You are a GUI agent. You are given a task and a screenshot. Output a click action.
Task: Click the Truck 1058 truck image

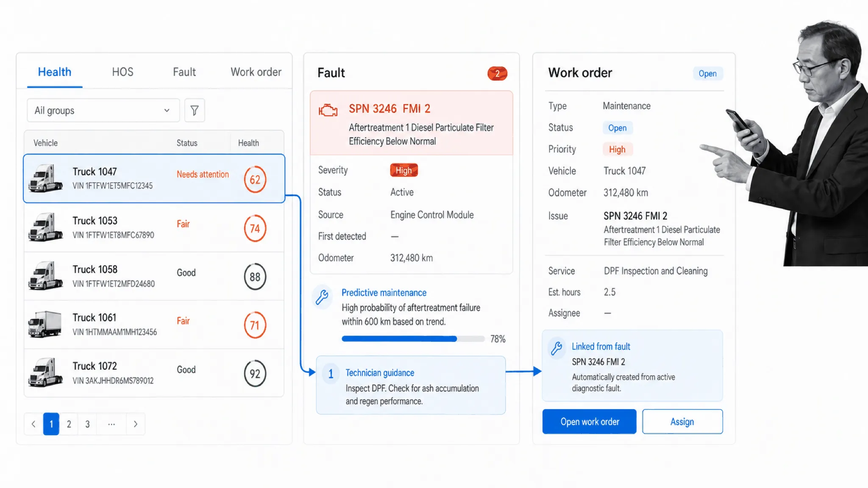point(45,276)
